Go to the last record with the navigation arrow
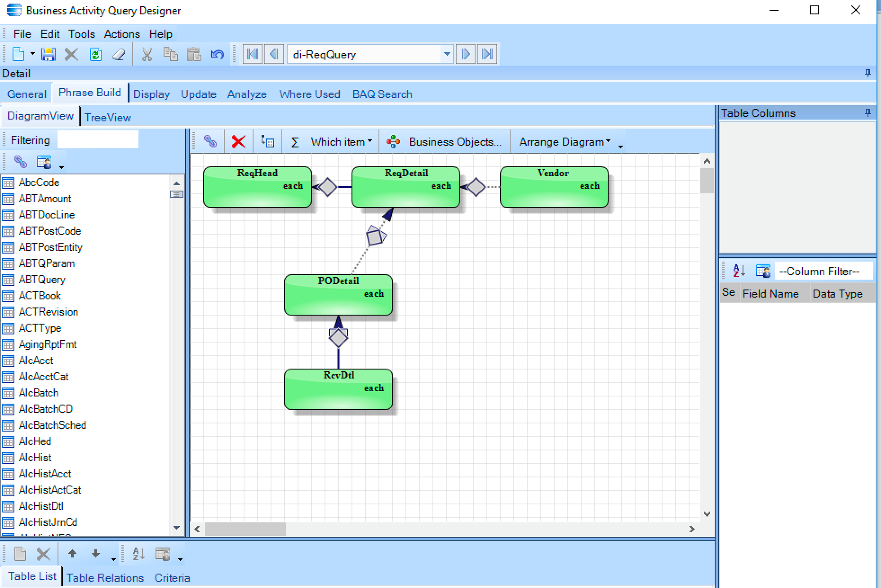881x588 pixels. [x=487, y=54]
